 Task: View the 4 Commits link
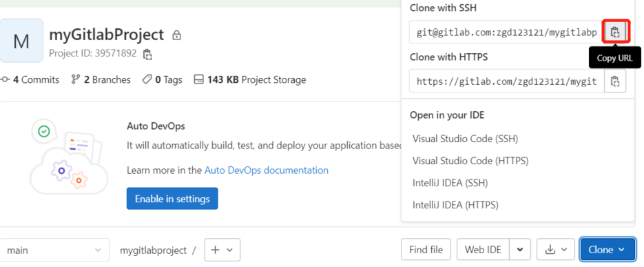pyautogui.click(x=30, y=79)
